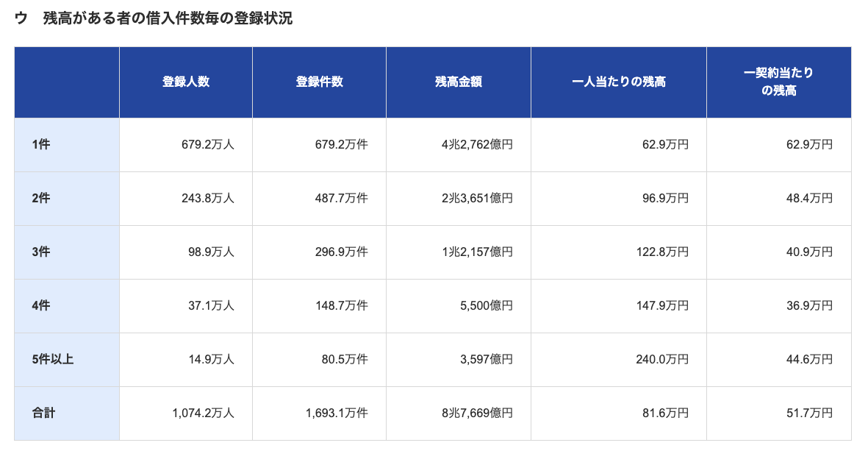868x451 pixels.
Task: Select the 合計 row label
Action: click(67, 413)
